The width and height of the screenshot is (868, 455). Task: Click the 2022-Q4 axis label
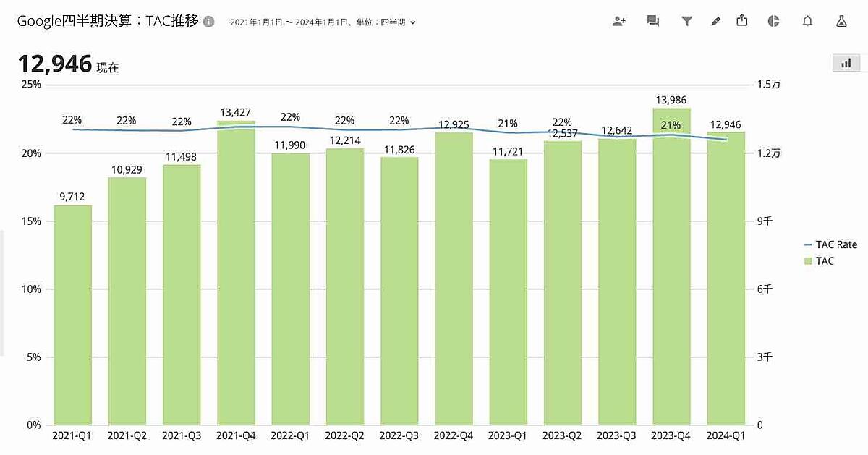454,435
